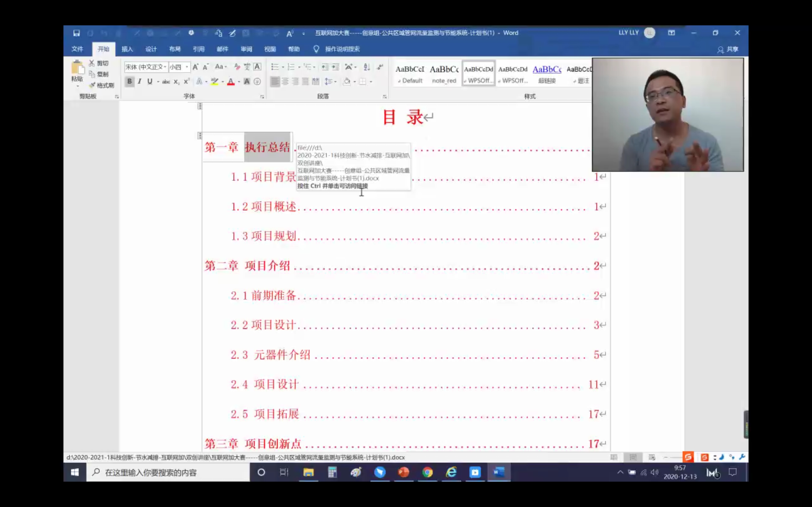The width and height of the screenshot is (812, 507).
Task: Switch to the 引用 (References) tab
Action: tap(199, 49)
